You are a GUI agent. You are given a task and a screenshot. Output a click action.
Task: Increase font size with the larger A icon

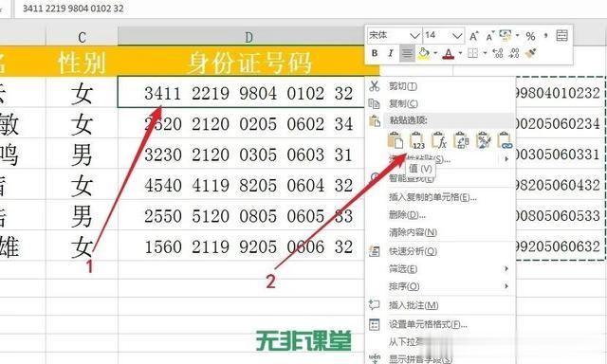[x=473, y=36]
